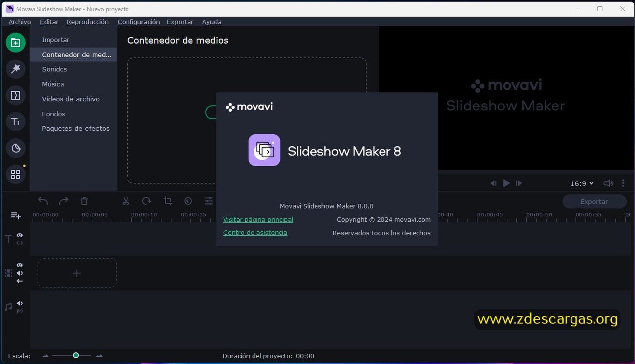This screenshot has height=364, width=635.
Task: Open the Transitions tab icon
Action: (16, 95)
